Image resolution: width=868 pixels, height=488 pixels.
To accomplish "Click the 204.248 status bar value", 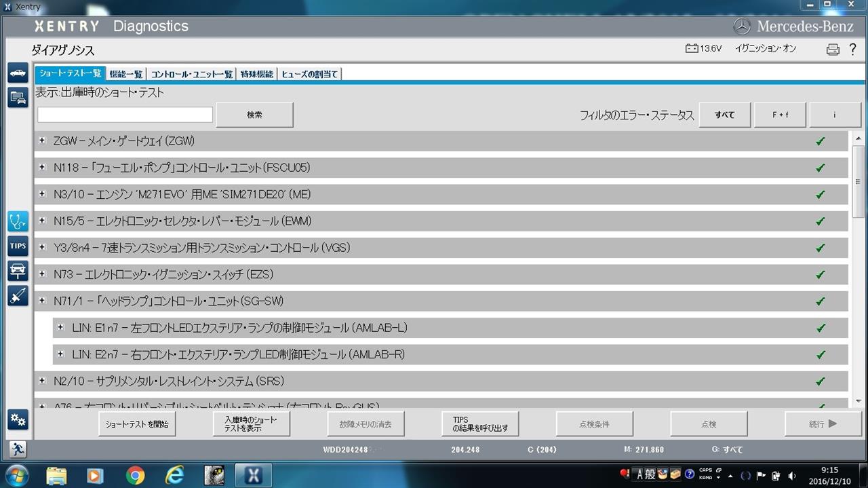I will (x=465, y=449).
